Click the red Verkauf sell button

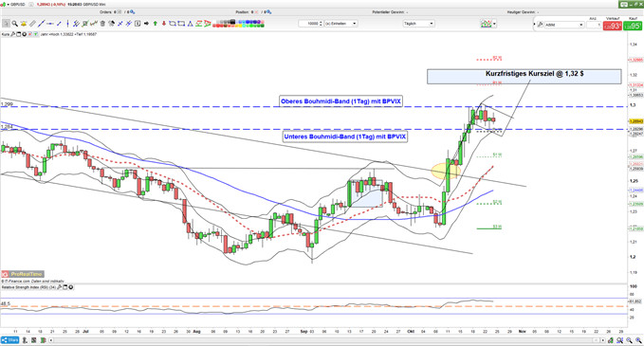(x=612, y=26)
